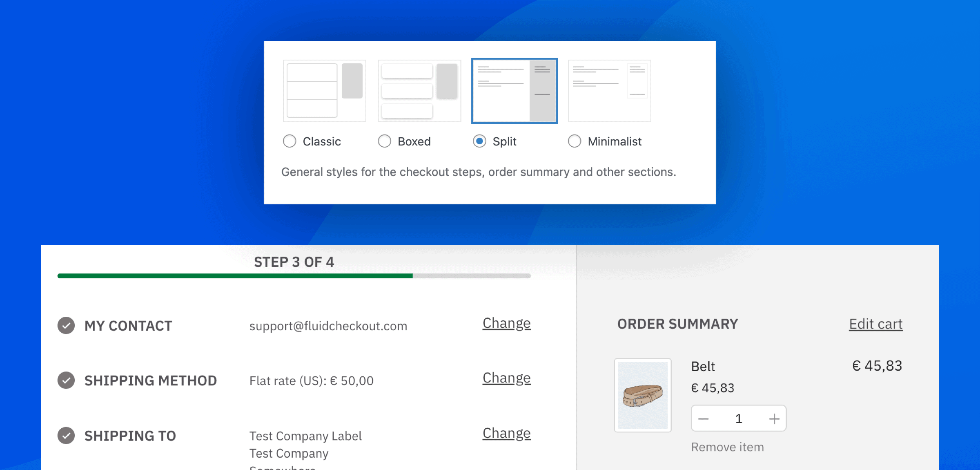This screenshot has width=980, height=470.
Task: Select the Classic layout radio button
Action: [290, 141]
